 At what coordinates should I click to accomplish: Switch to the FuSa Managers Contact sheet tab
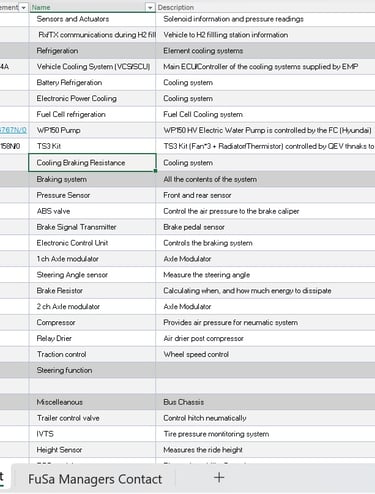tap(95, 479)
